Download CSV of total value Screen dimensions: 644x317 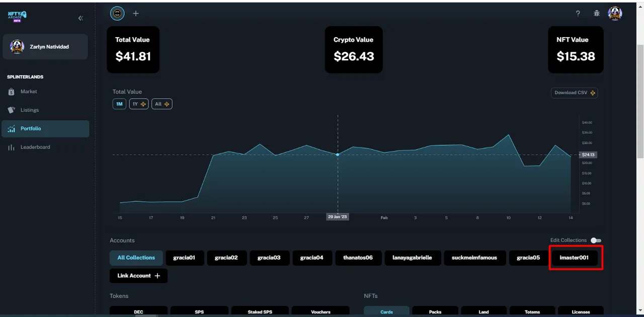tap(575, 93)
